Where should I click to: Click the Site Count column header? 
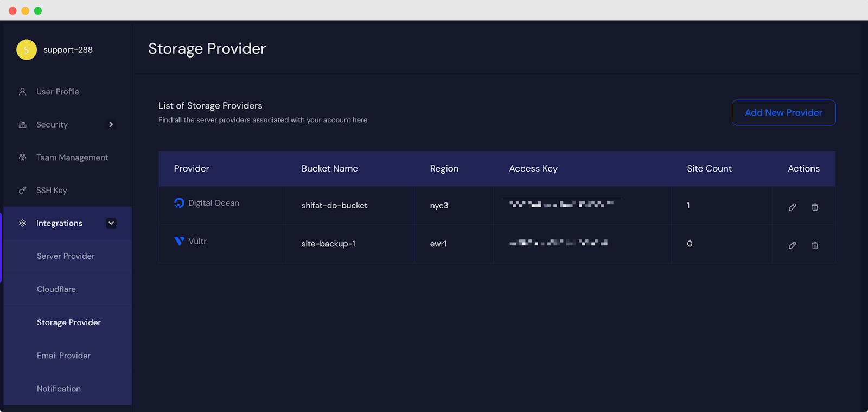coord(709,169)
